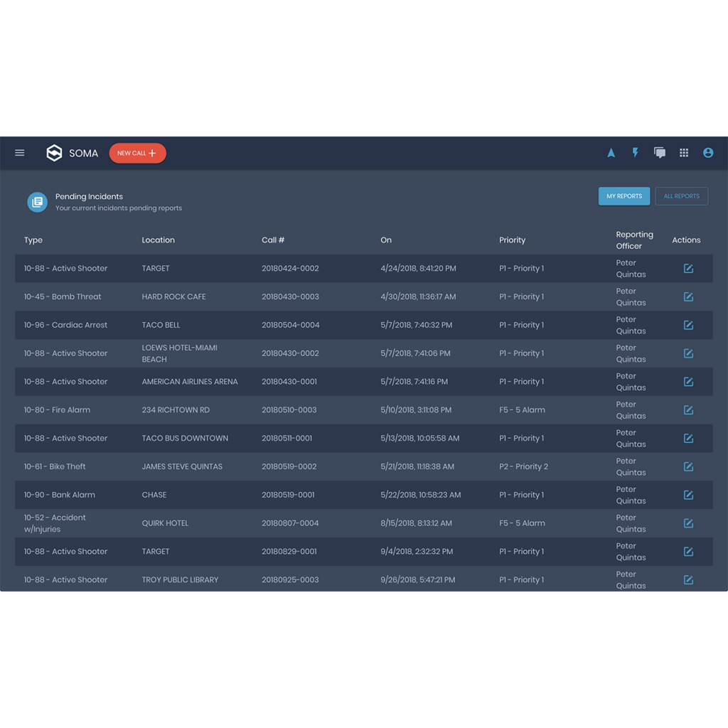The width and height of the screenshot is (728, 728).
Task: Click location TACO BUS DOWNTOWN
Action: tap(185, 438)
